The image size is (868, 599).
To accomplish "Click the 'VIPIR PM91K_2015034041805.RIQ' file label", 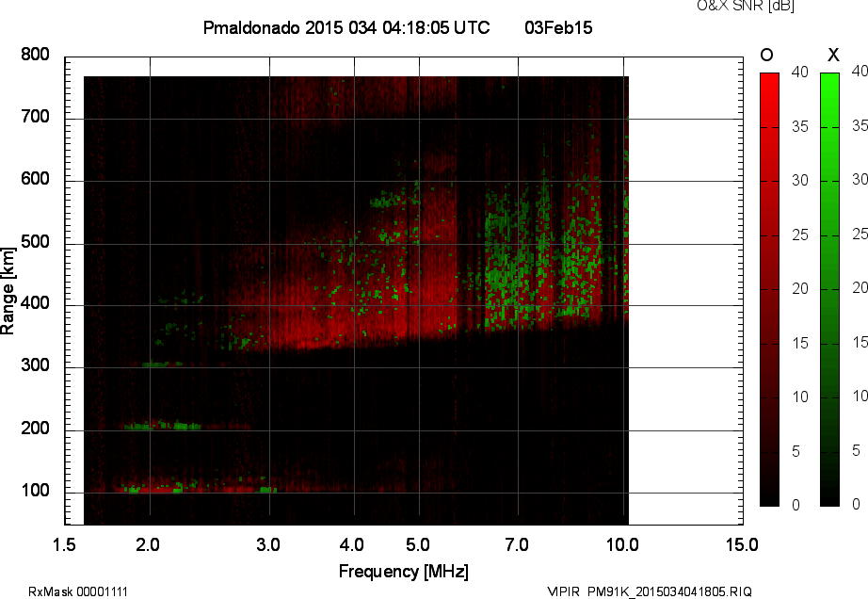I will click(x=650, y=591).
